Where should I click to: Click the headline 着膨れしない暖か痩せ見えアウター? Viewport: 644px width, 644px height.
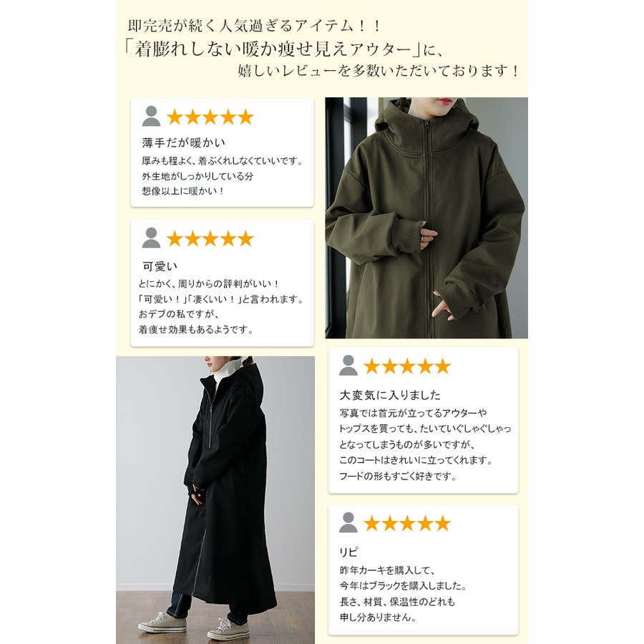[x=273, y=49]
